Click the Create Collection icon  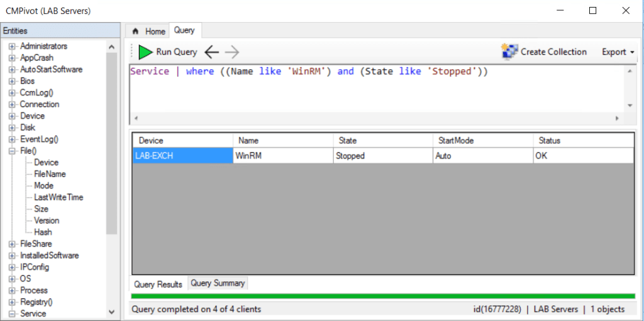509,52
